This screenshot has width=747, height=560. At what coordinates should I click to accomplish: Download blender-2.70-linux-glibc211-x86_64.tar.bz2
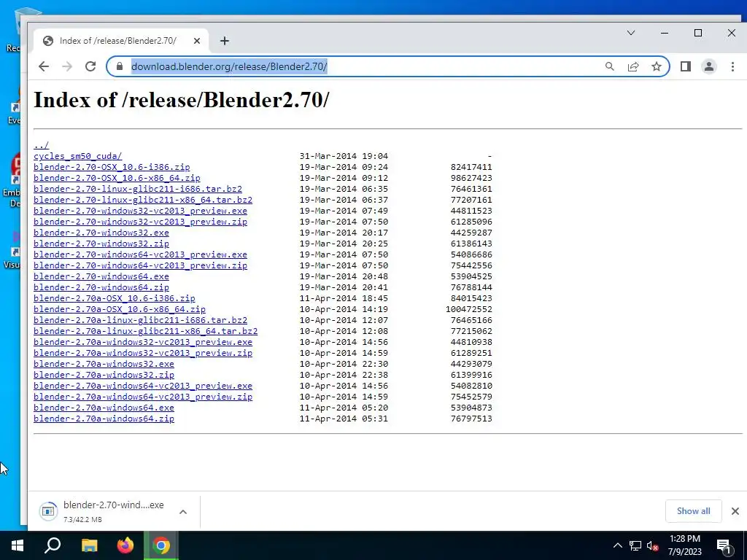coord(143,200)
